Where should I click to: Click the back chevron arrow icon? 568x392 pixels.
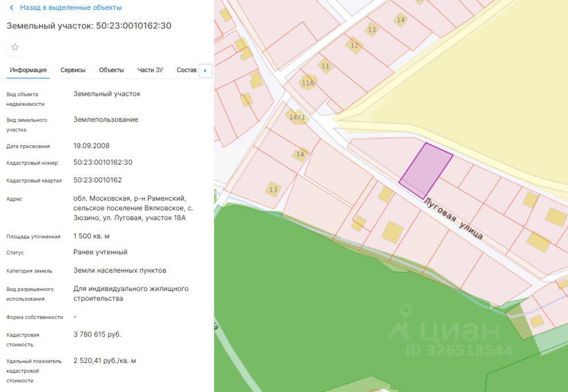[11, 7]
